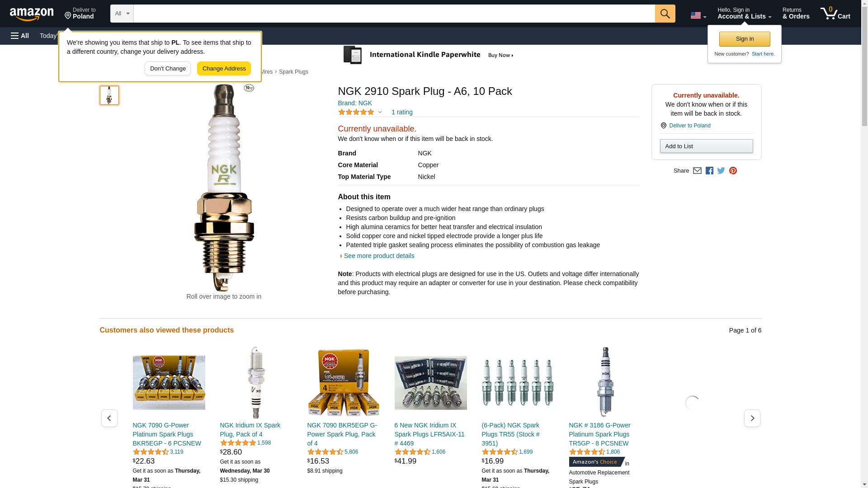Click Don't Change in address popup
The width and height of the screenshot is (868, 488).
168,69
